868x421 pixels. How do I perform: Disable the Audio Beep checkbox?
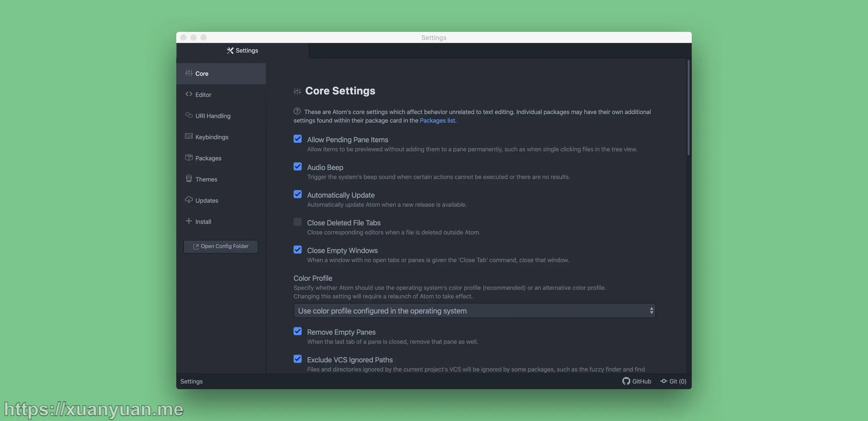pyautogui.click(x=298, y=167)
